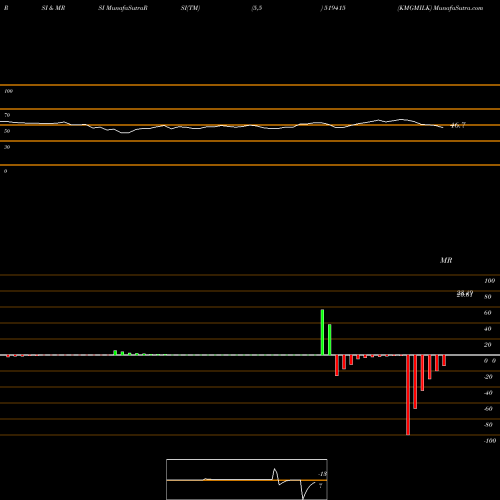This screenshot has width=500, height=500.
Task: Click the MR axis label 80
Action: 488,297
